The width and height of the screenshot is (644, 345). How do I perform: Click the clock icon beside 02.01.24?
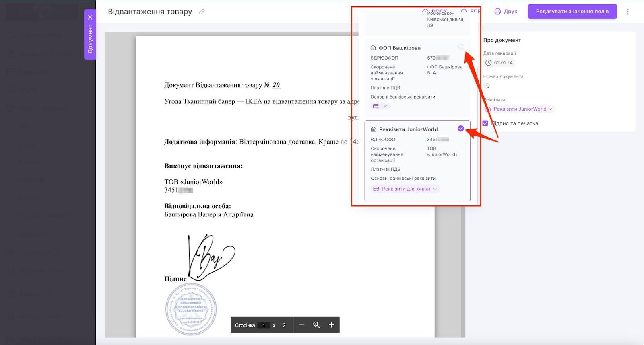tap(488, 63)
